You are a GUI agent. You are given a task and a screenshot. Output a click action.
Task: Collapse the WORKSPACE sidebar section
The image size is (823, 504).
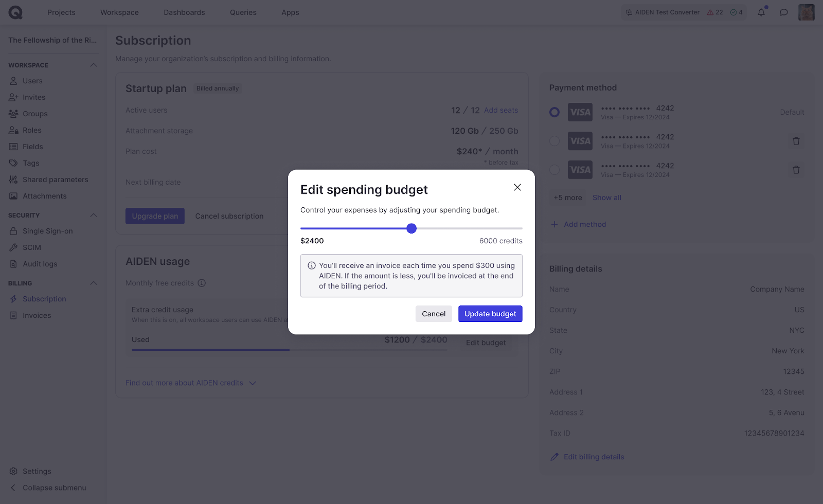tap(94, 65)
